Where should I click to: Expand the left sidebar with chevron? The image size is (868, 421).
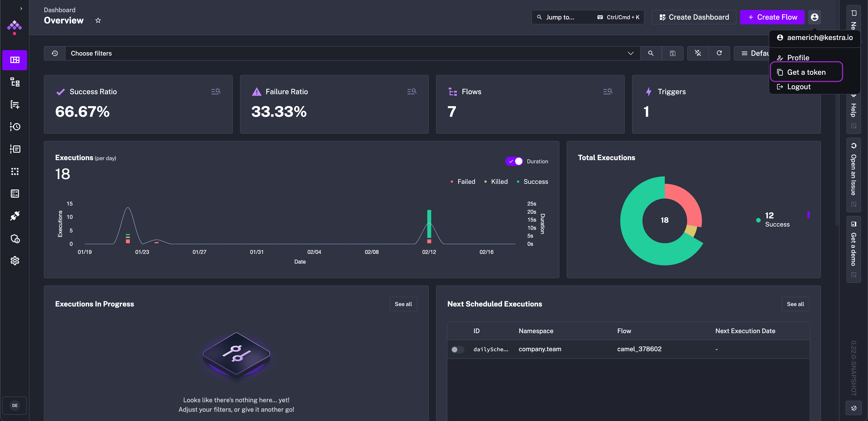pyautogui.click(x=21, y=8)
